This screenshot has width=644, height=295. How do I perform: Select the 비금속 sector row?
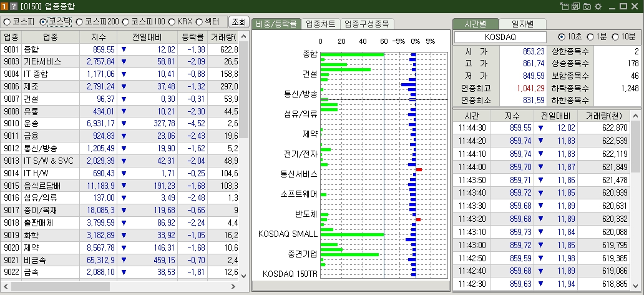(x=120, y=260)
